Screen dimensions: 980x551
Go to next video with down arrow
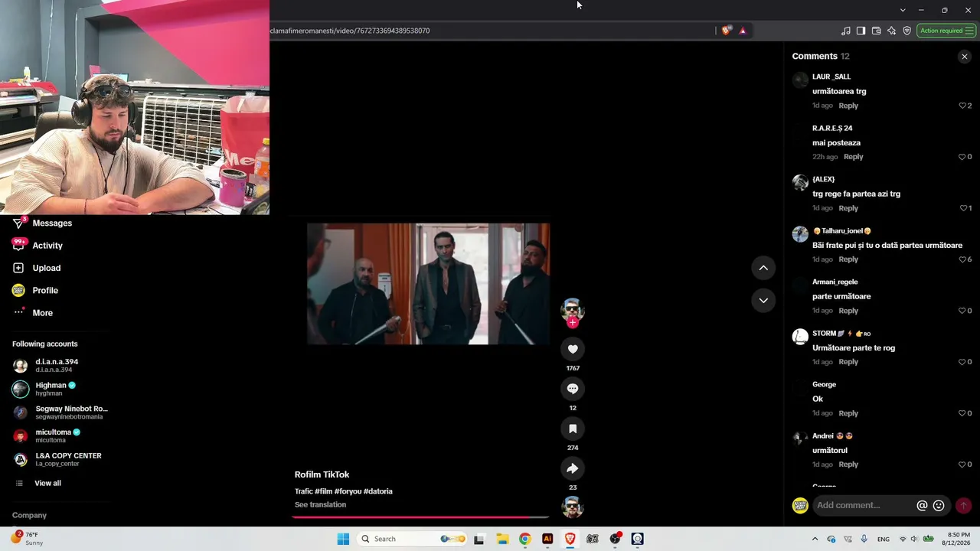click(x=763, y=301)
